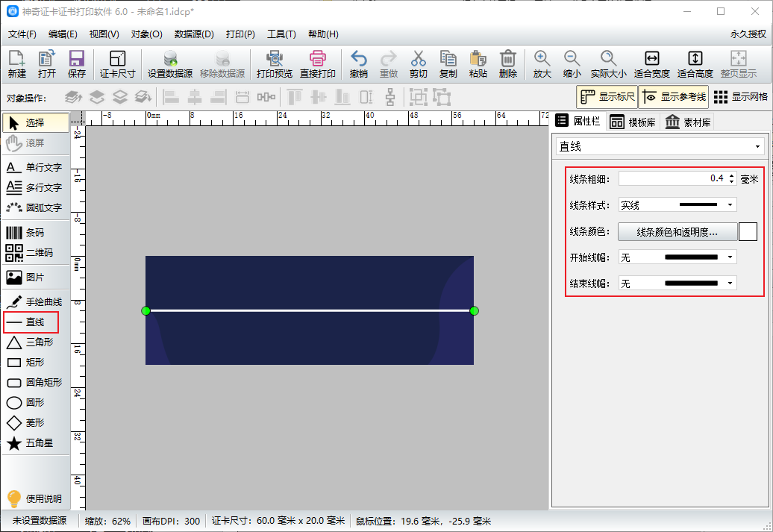Select the 图片 image tool

(36, 278)
